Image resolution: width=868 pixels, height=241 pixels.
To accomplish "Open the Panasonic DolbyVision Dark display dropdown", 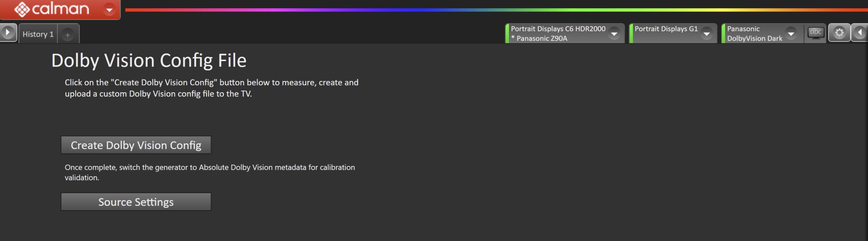I will [x=791, y=34].
